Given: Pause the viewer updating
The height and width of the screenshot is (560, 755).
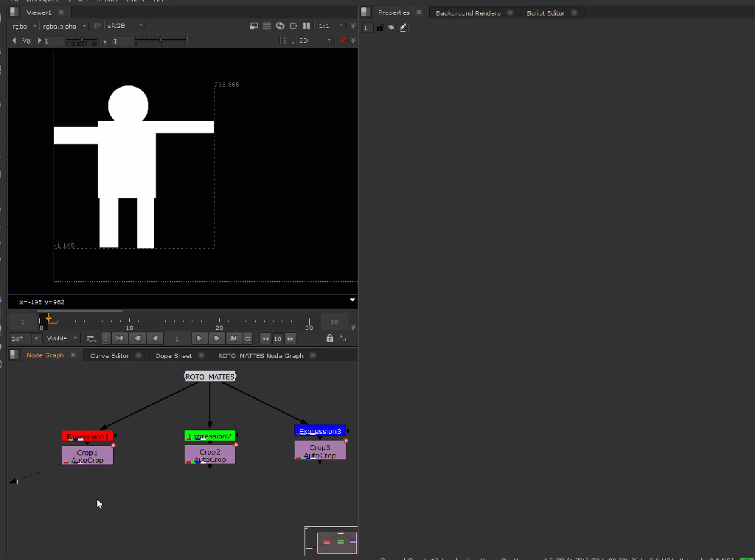Looking at the screenshot, I should [x=306, y=26].
